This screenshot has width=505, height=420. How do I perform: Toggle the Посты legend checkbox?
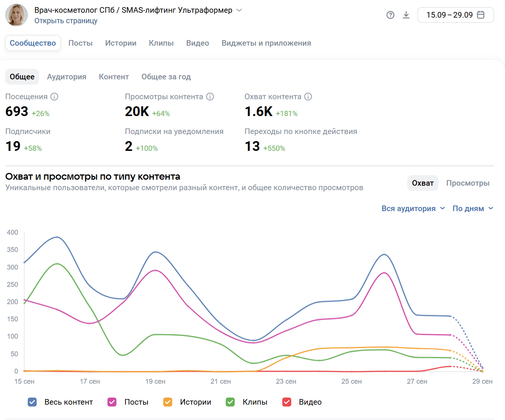tap(112, 402)
